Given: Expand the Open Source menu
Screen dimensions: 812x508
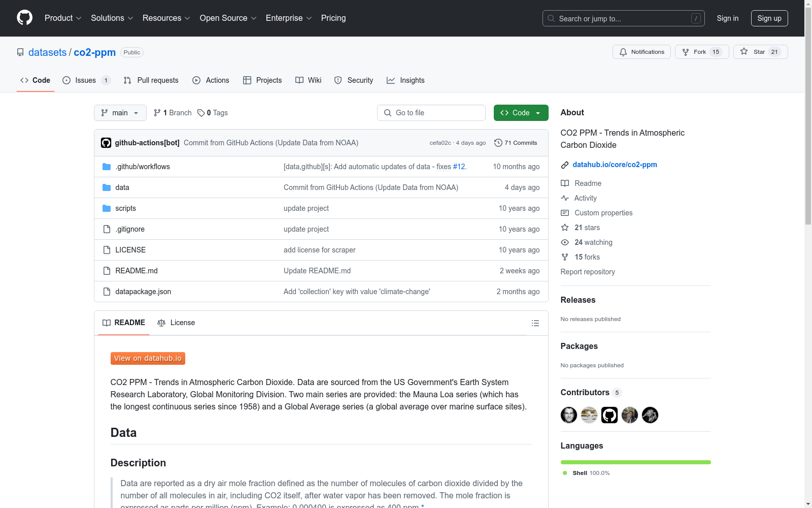Looking at the screenshot, I should (x=228, y=18).
